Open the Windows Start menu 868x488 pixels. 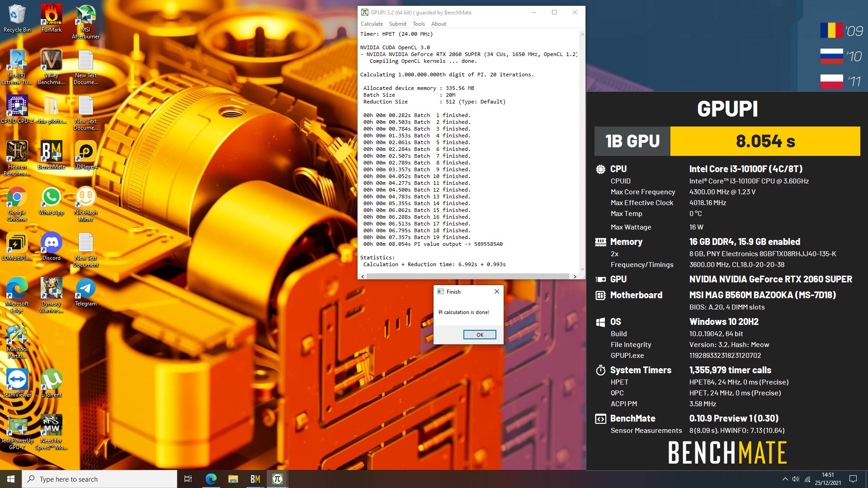coord(11,479)
